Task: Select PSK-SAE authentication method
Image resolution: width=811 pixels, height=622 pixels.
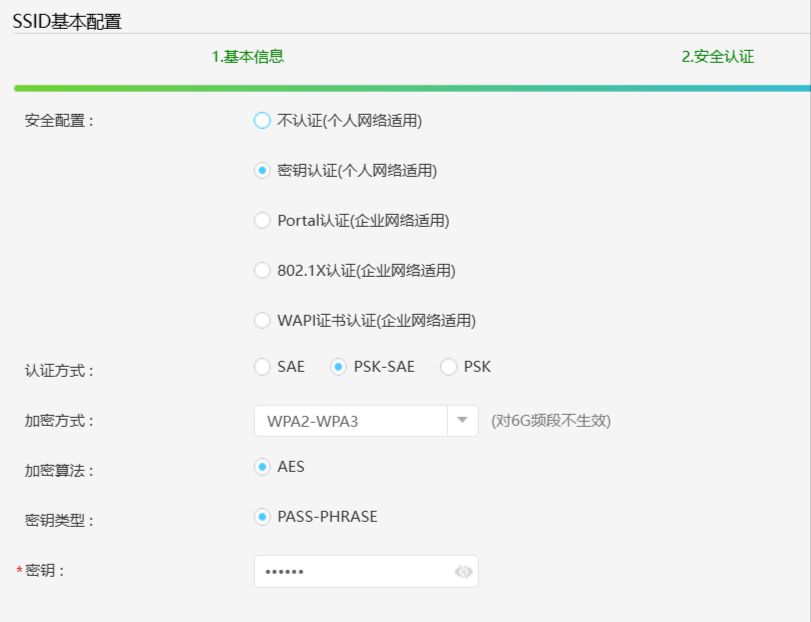Action: (338, 367)
